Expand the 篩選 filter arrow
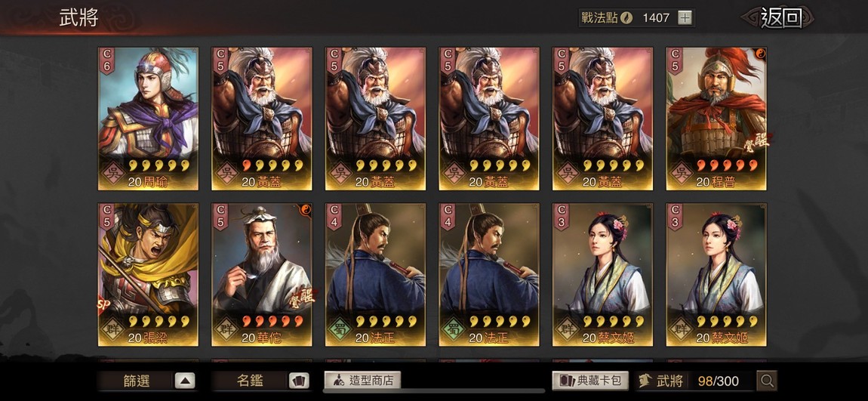The height and width of the screenshot is (401, 868). [185, 381]
